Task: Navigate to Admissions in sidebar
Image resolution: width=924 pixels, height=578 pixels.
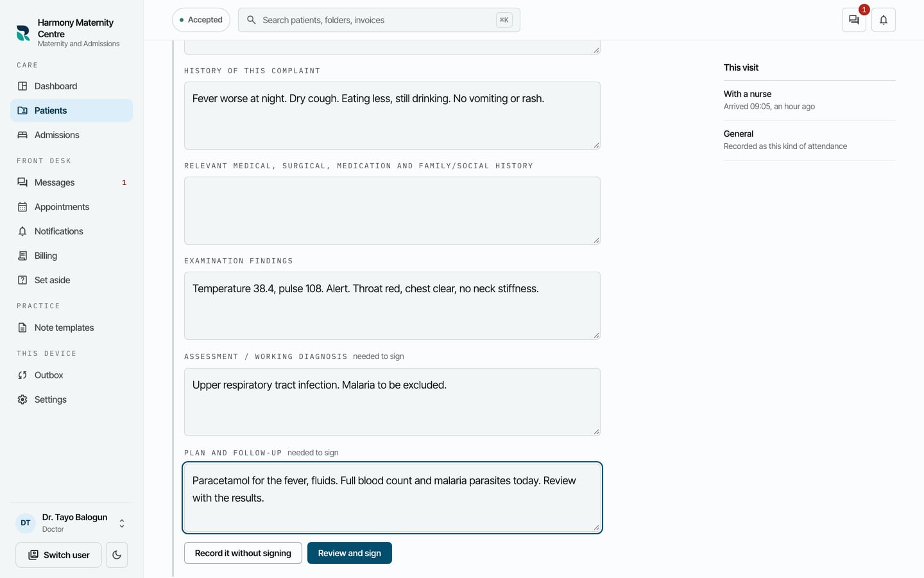Action: [71, 135]
